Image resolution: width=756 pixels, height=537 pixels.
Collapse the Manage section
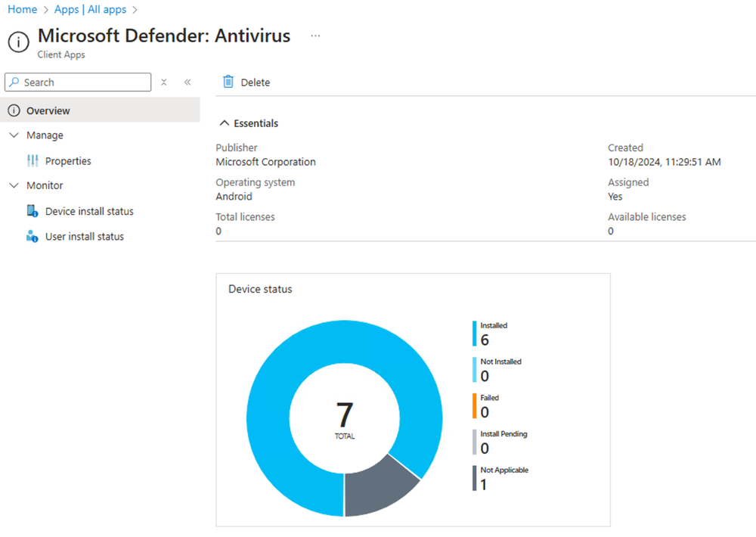click(x=13, y=135)
